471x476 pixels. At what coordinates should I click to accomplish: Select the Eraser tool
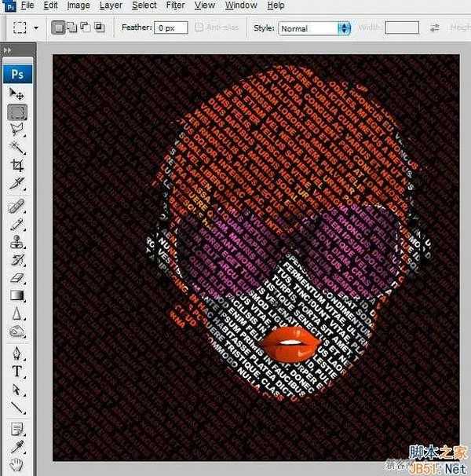pyautogui.click(x=16, y=277)
